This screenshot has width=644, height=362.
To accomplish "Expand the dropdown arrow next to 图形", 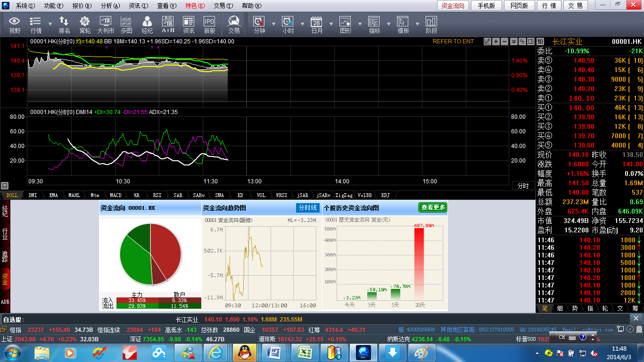I will click(x=360, y=24).
